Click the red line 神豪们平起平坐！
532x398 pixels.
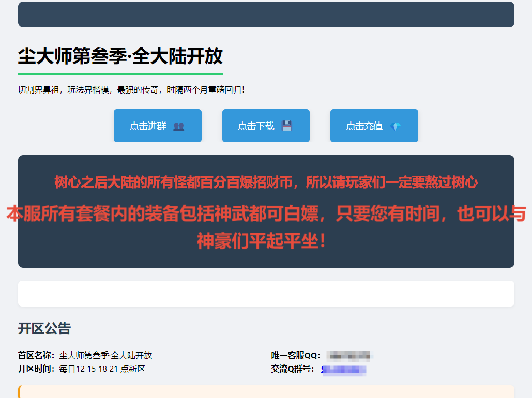coord(261,241)
